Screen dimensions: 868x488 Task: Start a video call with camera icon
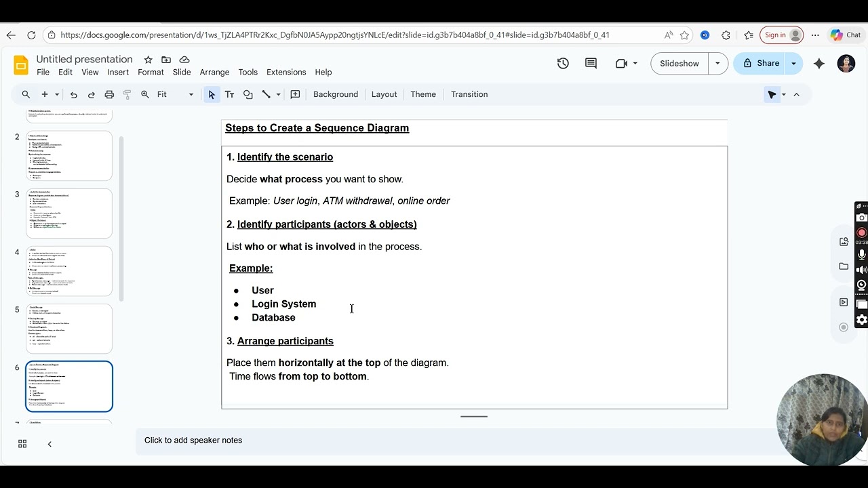point(621,63)
